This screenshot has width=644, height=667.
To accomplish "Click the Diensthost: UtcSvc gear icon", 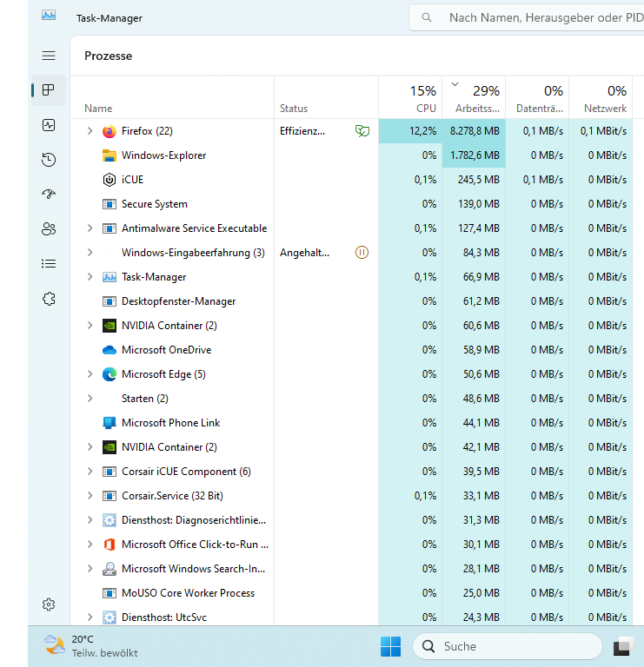I will pos(110,617).
